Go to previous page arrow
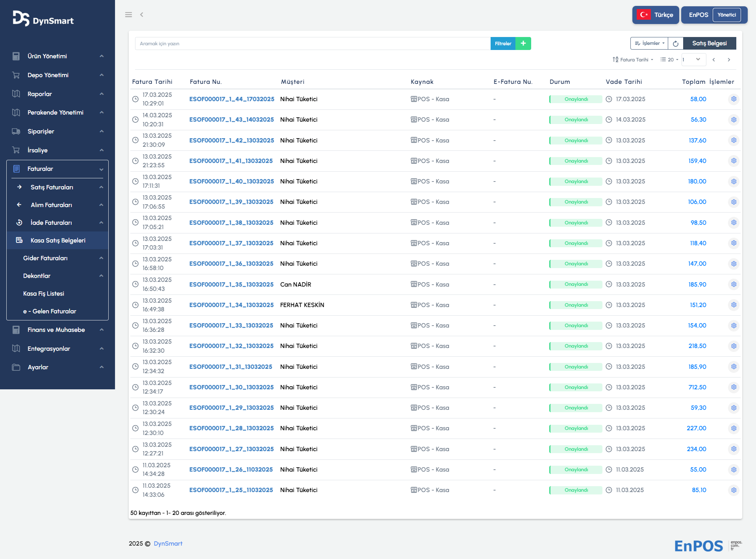This screenshot has height=559, width=756. pyautogui.click(x=713, y=60)
